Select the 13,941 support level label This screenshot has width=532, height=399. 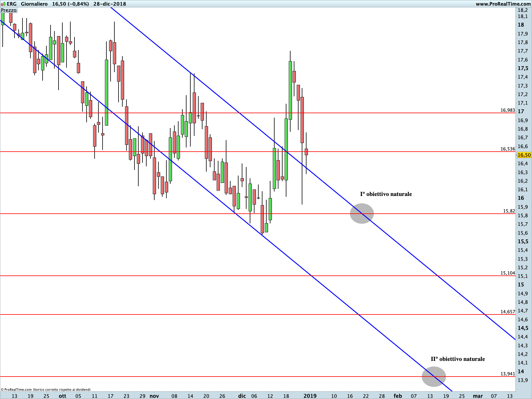tap(507, 374)
